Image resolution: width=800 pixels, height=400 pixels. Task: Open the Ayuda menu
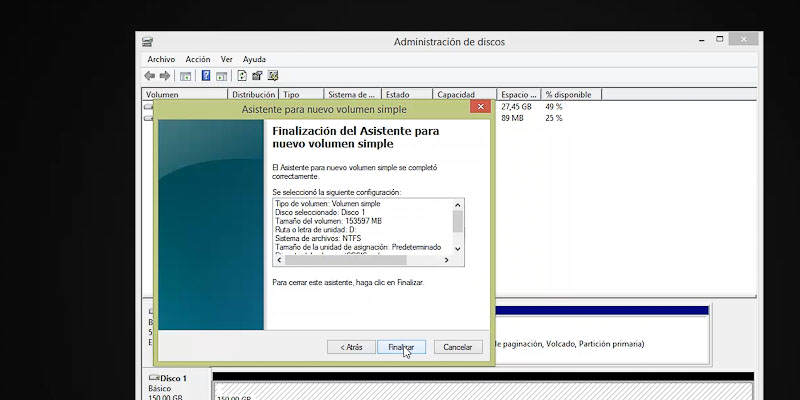(x=254, y=59)
